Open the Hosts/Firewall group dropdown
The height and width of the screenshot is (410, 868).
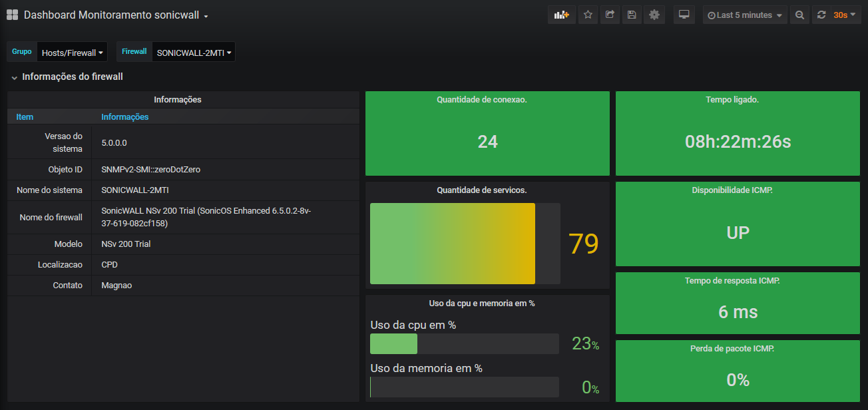[72, 52]
